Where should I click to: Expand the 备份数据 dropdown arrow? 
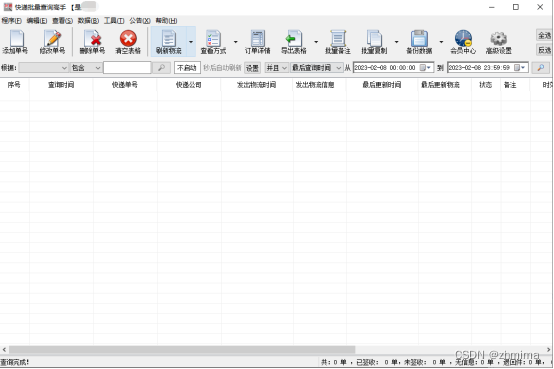(x=441, y=42)
